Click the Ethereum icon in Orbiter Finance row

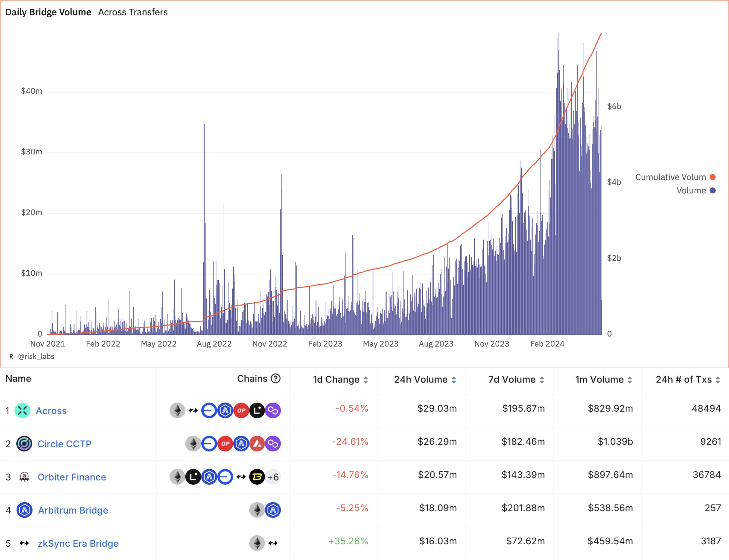point(177,477)
